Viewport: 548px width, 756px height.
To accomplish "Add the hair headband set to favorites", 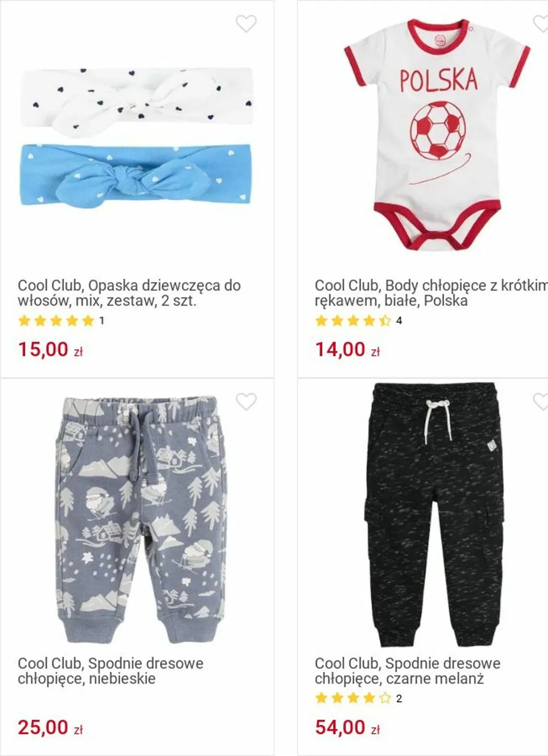I will [x=246, y=24].
